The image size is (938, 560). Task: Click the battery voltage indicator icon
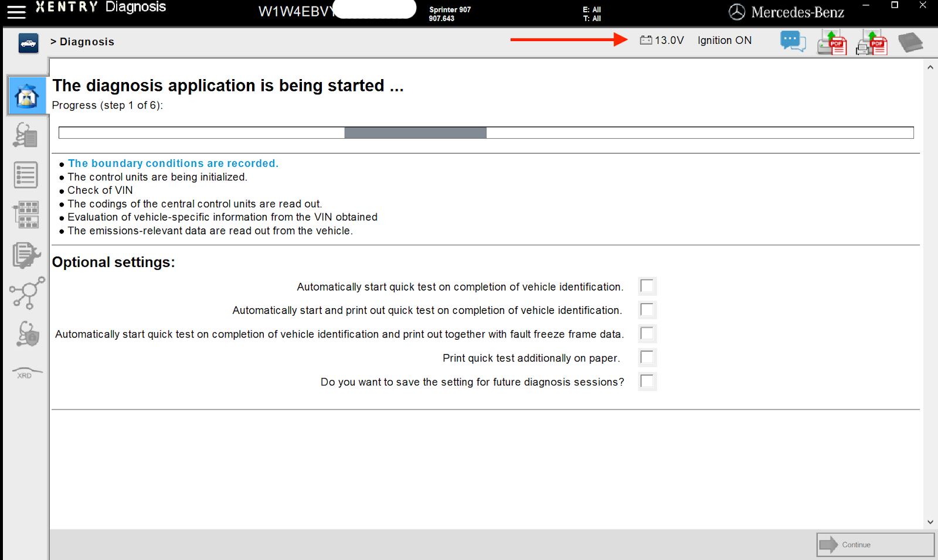click(645, 40)
